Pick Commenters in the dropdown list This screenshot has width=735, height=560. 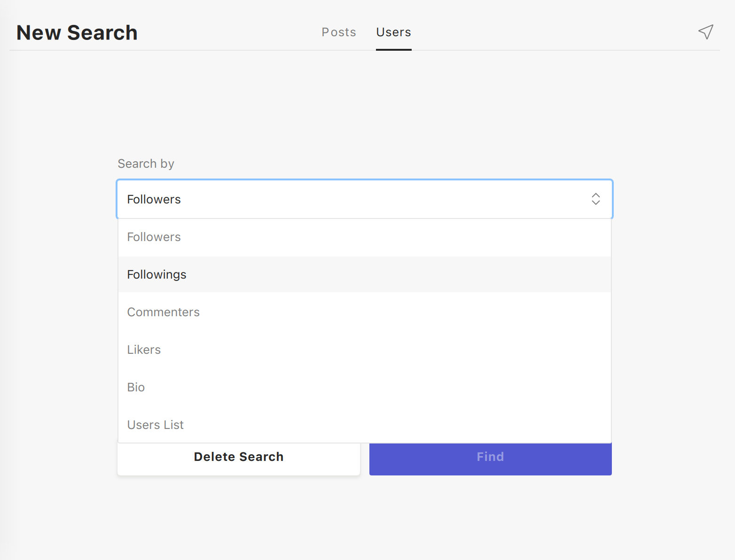tap(163, 312)
